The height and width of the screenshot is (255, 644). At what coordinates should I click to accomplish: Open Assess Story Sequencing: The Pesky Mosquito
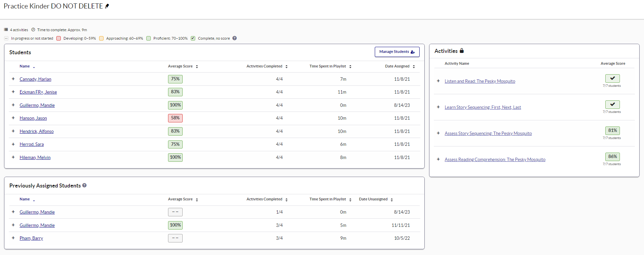point(488,133)
